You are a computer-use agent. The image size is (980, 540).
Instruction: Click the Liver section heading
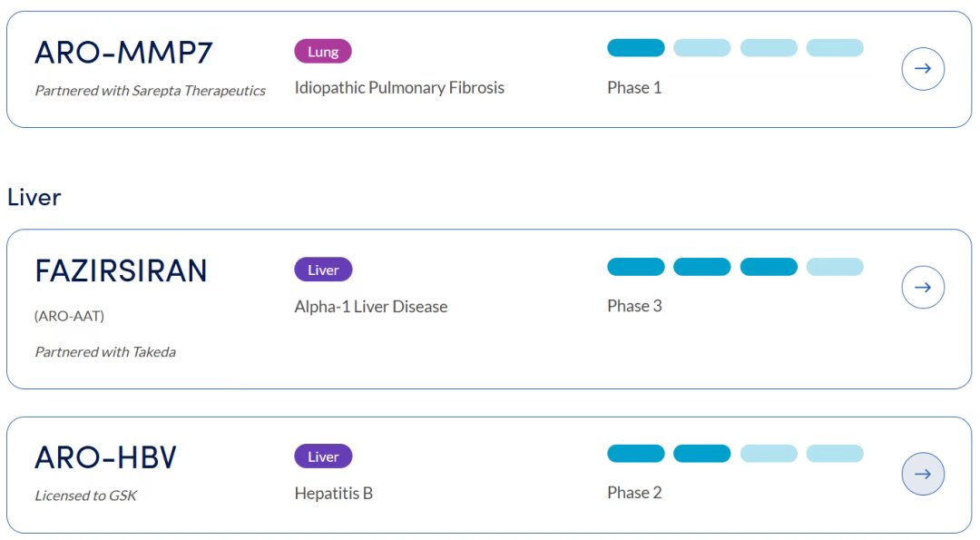(x=34, y=197)
